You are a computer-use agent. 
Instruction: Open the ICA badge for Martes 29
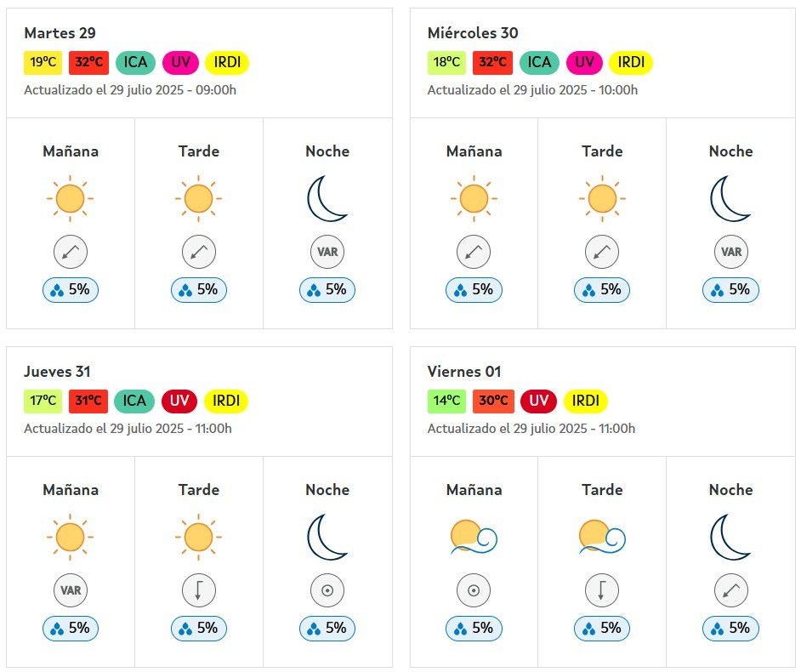pyautogui.click(x=135, y=62)
